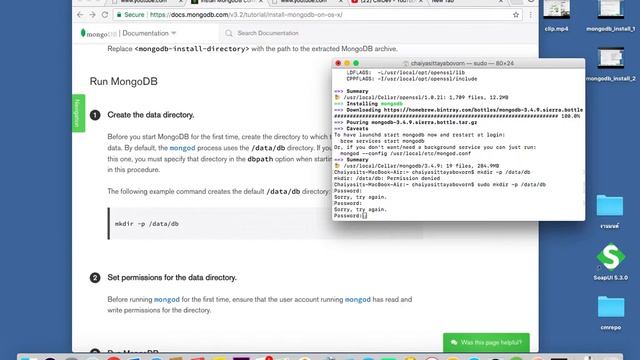Open the SoapUI 5.3.0 desktop app
The height and width of the screenshot is (360, 640).
click(611, 262)
